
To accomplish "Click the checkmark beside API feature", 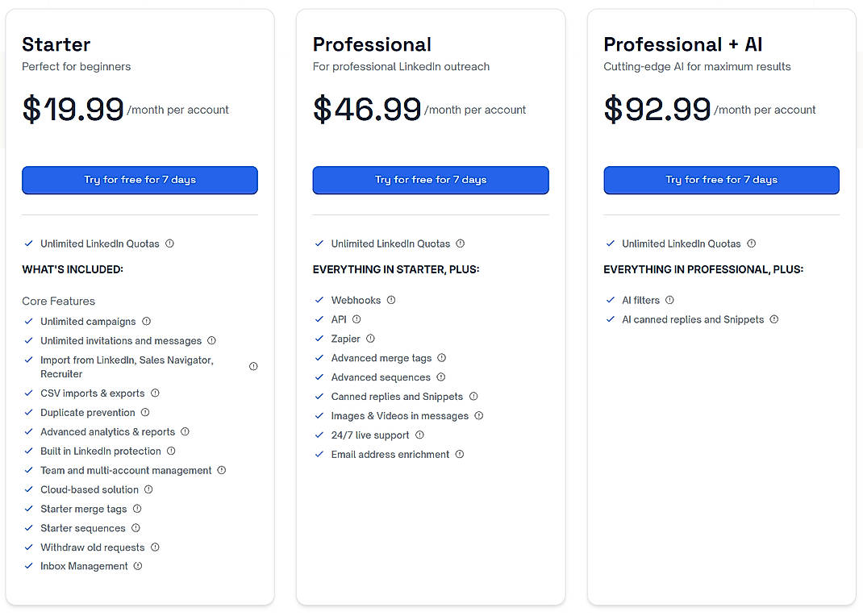I will (x=319, y=319).
